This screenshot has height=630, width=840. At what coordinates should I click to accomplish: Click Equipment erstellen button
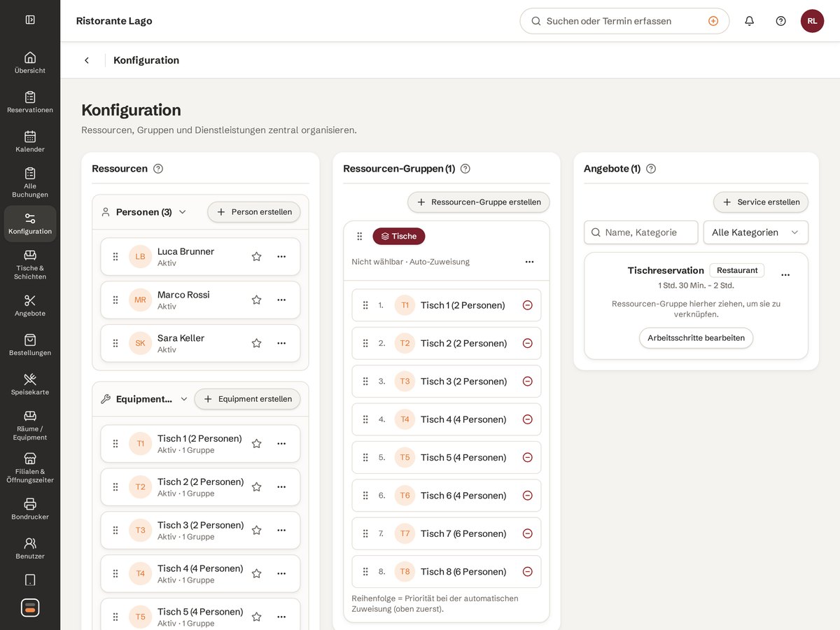point(247,399)
